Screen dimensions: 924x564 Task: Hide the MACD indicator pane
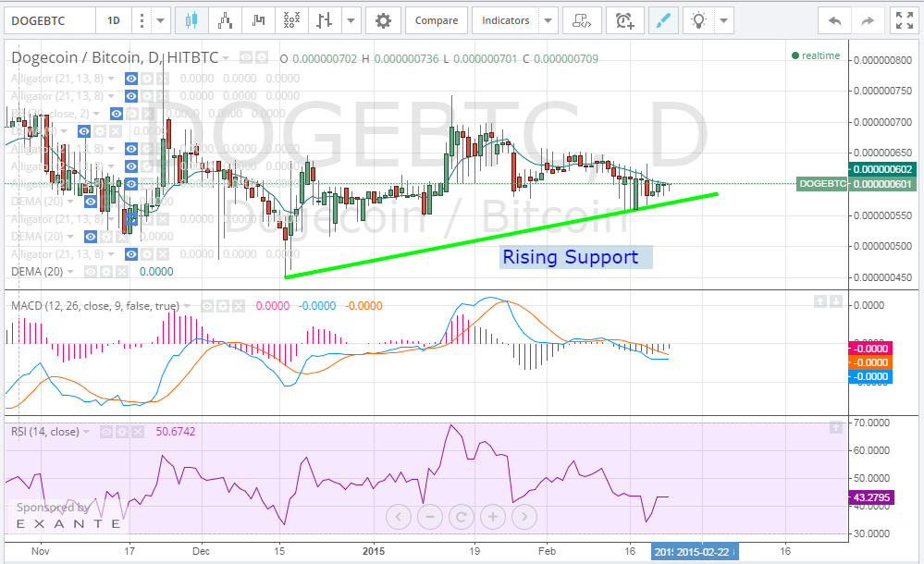click(x=209, y=305)
